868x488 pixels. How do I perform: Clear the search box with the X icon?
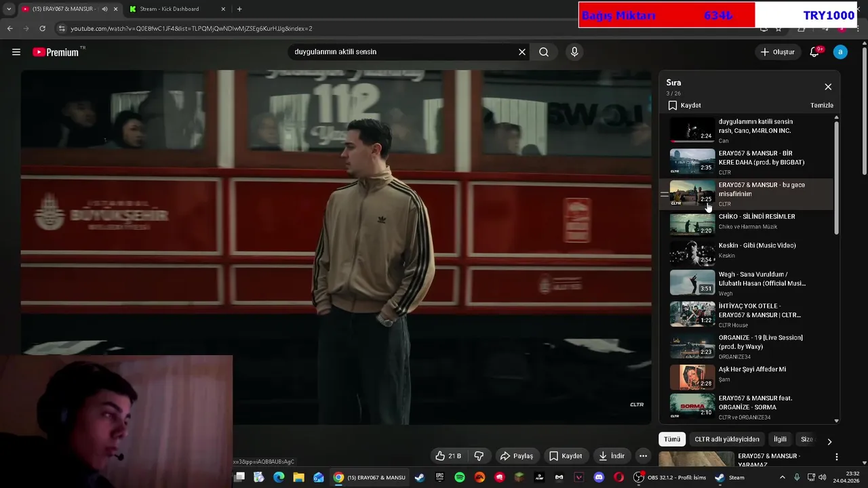(522, 52)
